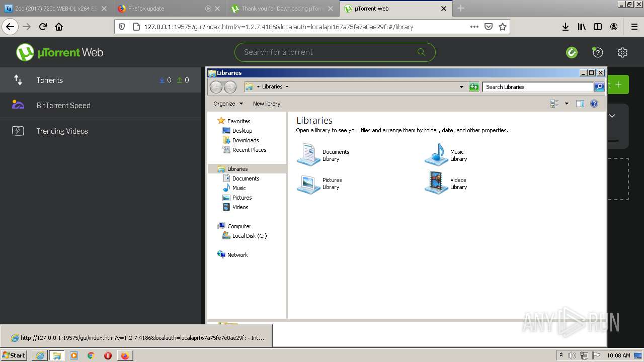Select Network in navigation pane
Viewport: 644px width, 362px height.
click(237, 254)
